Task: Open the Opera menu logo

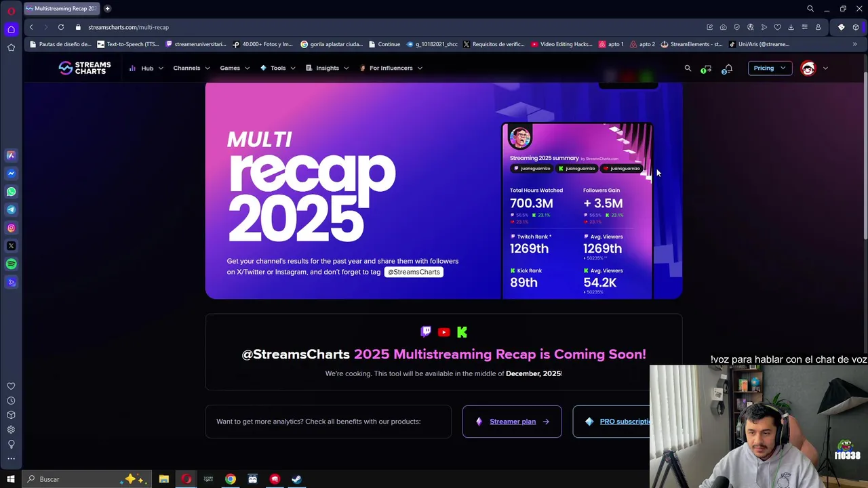Action: [x=11, y=10]
